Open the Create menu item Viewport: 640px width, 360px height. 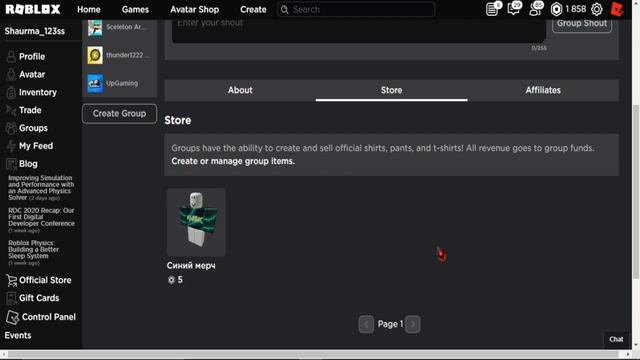coord(253,9)
